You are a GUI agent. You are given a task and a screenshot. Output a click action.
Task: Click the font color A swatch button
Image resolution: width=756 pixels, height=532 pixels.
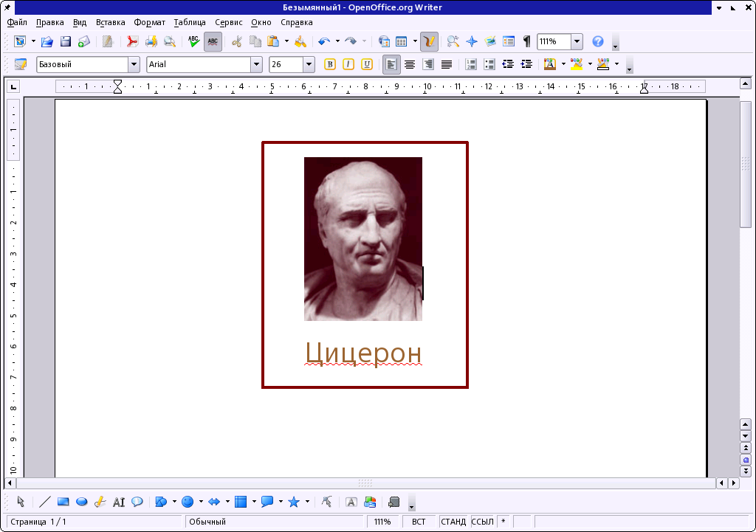pyautogui.click(x=549, y=64)
